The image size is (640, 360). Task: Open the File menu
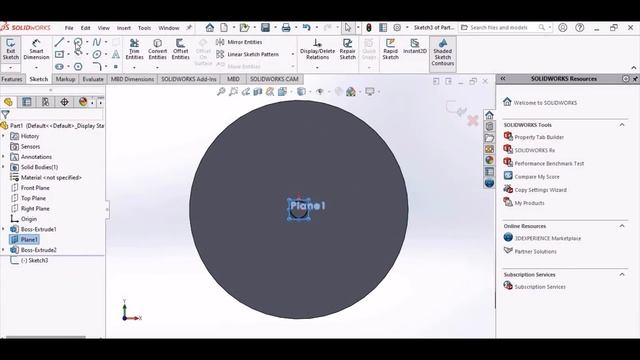pyautogui.click(x=69, y=28)
